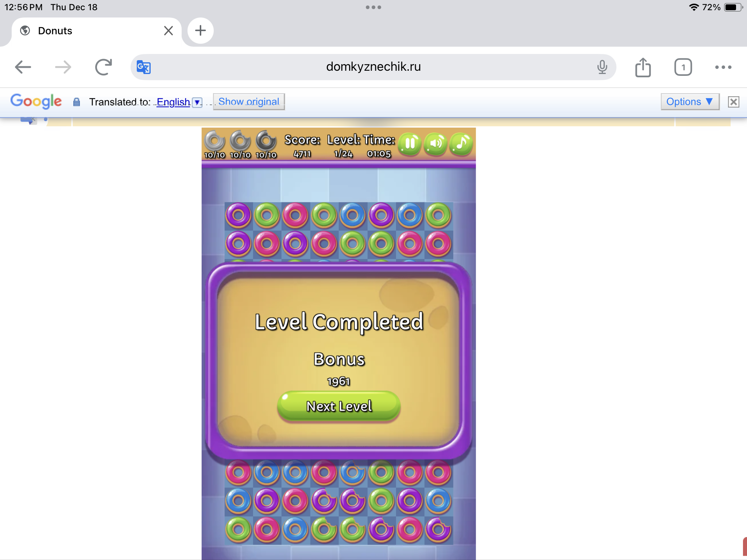Click the English language link

pyautogui.click(x=173, y=102)
